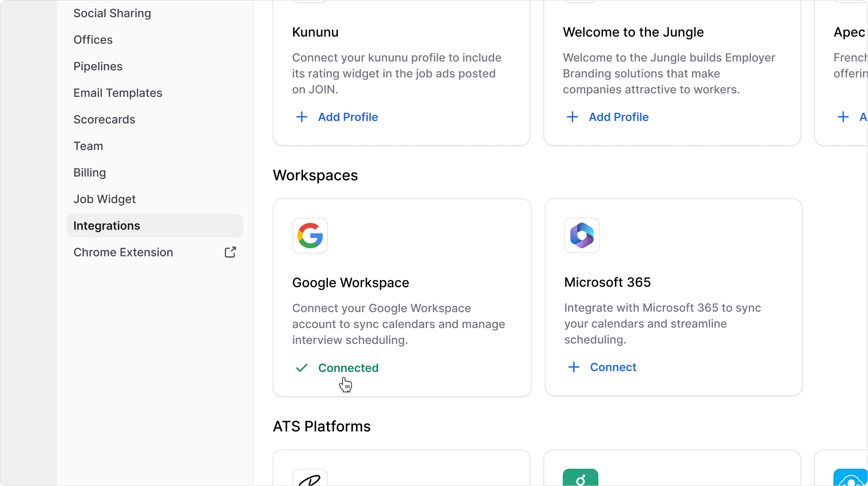Open Social Sharing settings
Screen dimensions: 868x486
(112, 13)
